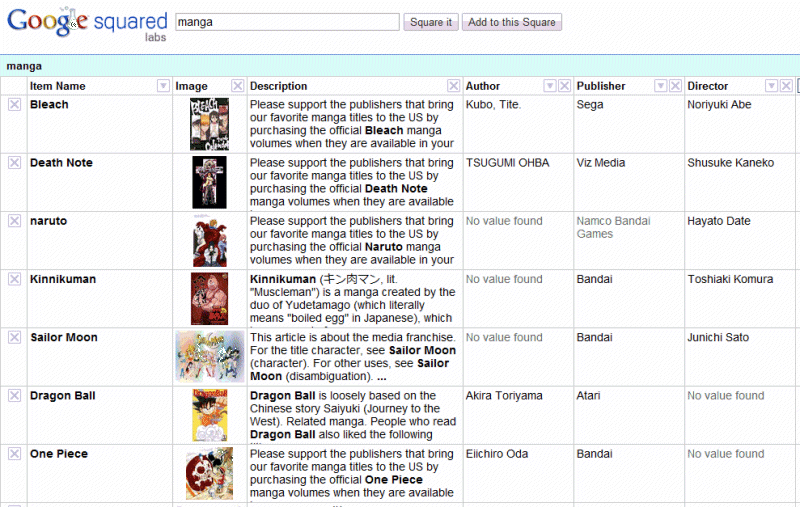Open the Item Name column dropdown
This screenshot has height=507, width=800.
[x=163, y=86]
